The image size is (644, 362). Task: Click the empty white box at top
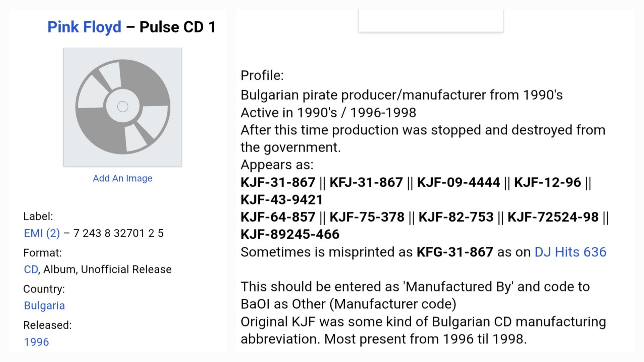coord(431,20)
